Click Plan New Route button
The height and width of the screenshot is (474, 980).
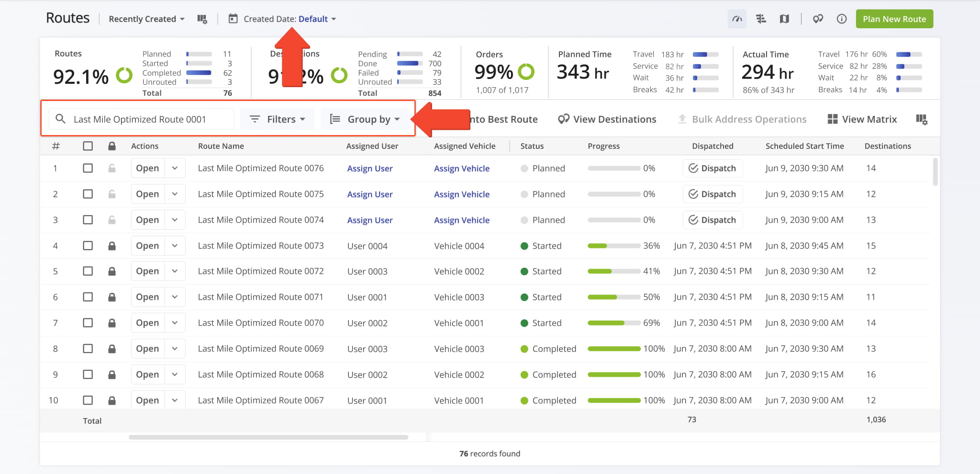(x=894, y=19)
